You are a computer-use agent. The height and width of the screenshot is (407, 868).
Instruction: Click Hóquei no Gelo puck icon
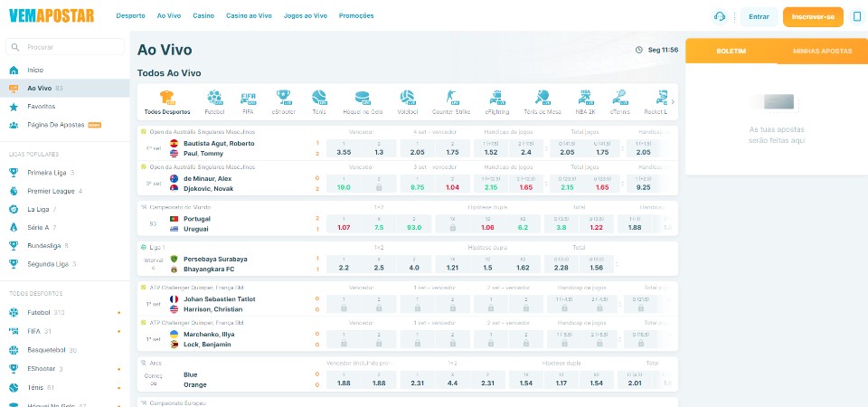click(x=362, y=102)
